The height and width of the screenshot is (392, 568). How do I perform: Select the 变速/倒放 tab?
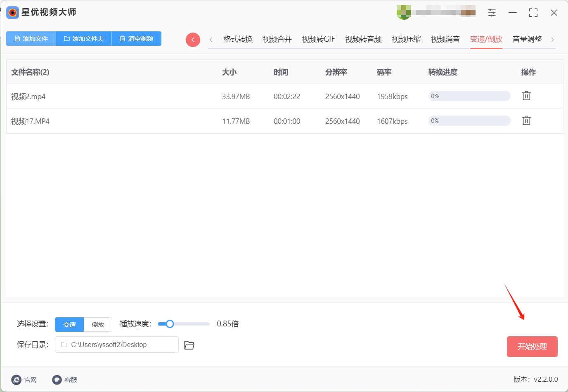[486, 39]
